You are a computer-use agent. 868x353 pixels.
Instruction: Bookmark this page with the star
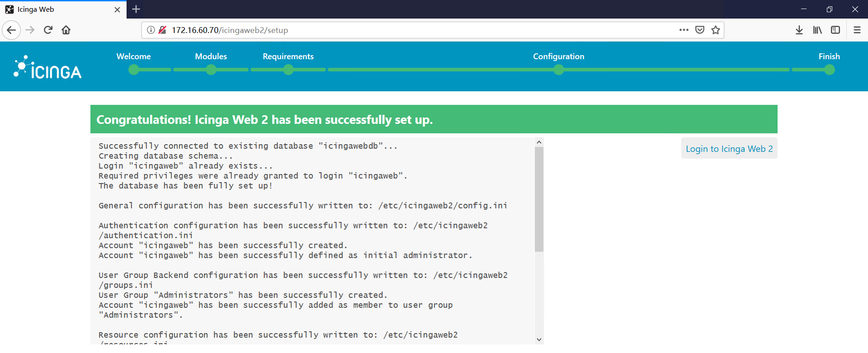[716, 30]
